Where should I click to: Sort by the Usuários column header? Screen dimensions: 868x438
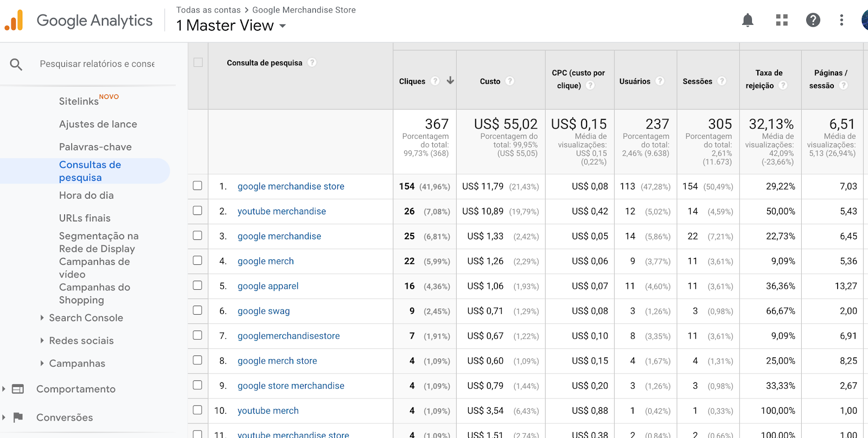click(x=635, y=81)
